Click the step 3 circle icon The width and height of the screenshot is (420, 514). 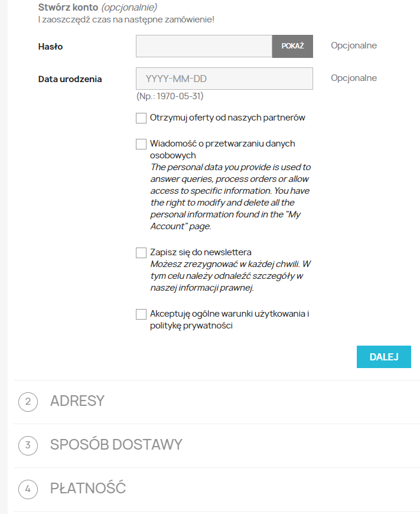[28, 445]
